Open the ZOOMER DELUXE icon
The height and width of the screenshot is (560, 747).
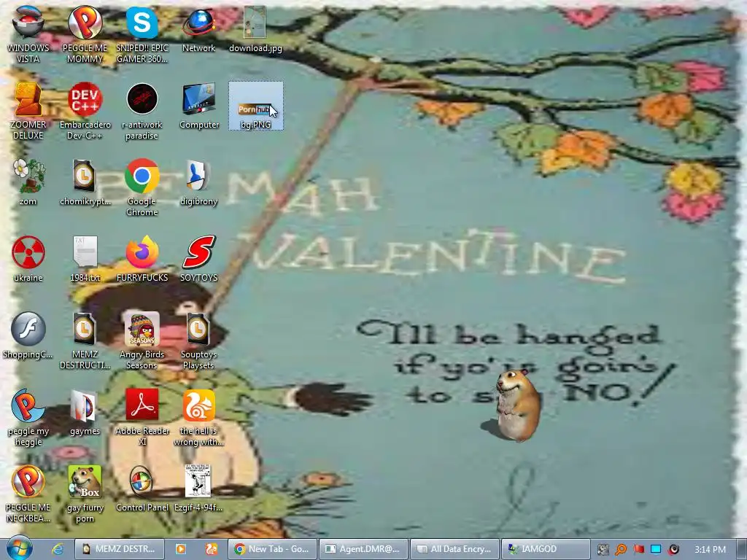coord(28,111)
